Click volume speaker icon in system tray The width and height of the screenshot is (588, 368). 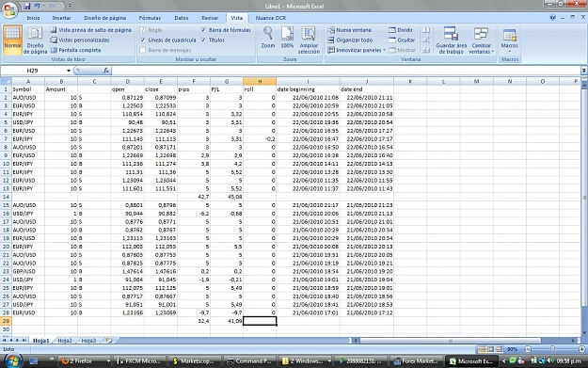point(550,360)
